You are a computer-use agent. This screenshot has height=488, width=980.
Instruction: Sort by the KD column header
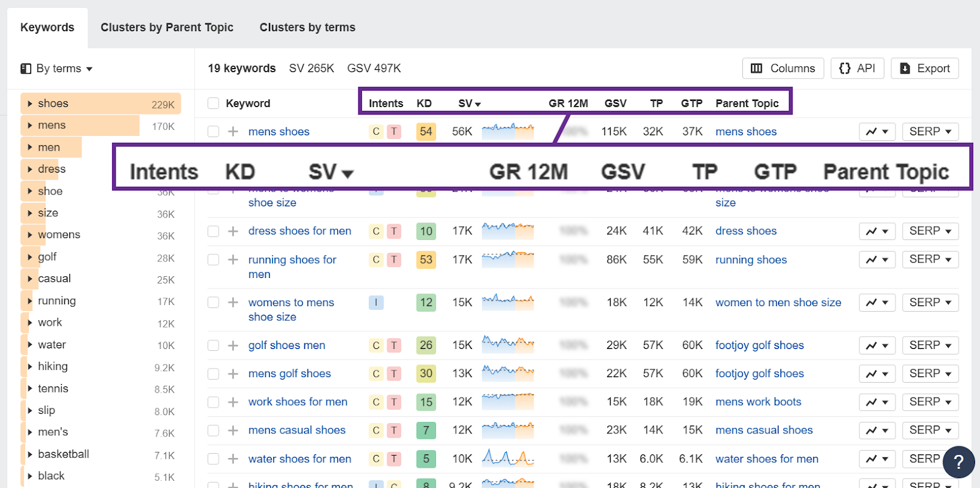(424, 103)
